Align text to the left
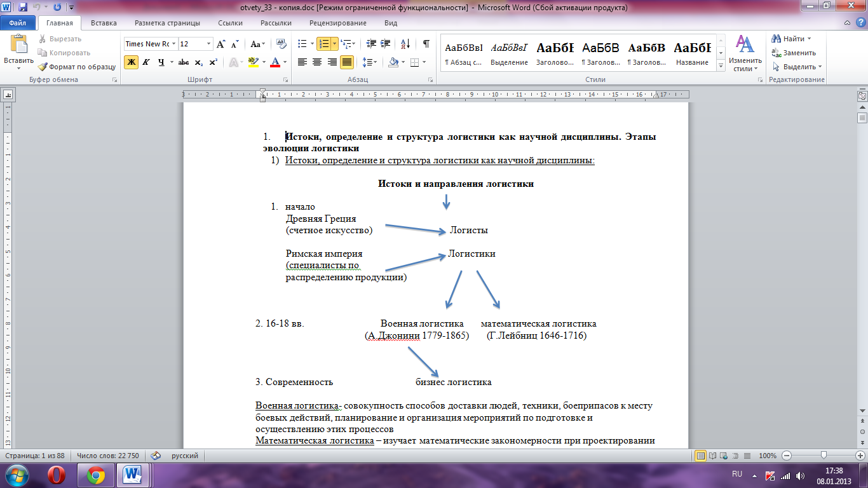868x488 pixels. pos(302,62)
